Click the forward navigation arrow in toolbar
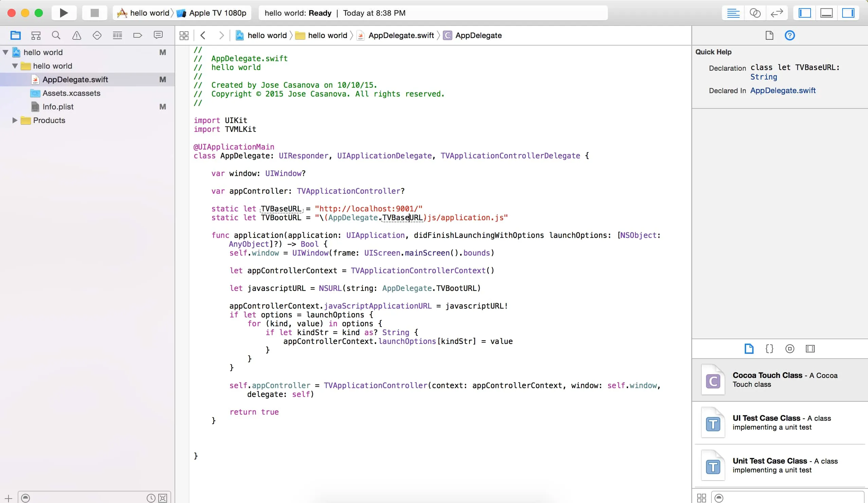The width and height of the screenshot is (868, 503). [x=221, y=35]
